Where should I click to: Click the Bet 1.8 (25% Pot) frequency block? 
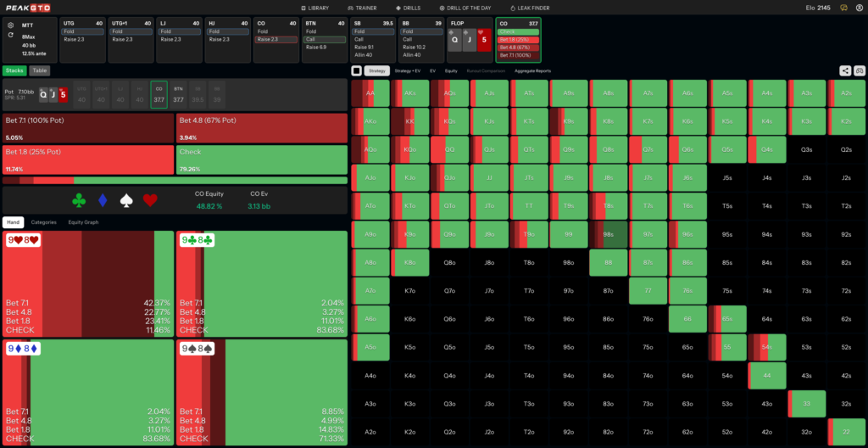coord(88,160)
